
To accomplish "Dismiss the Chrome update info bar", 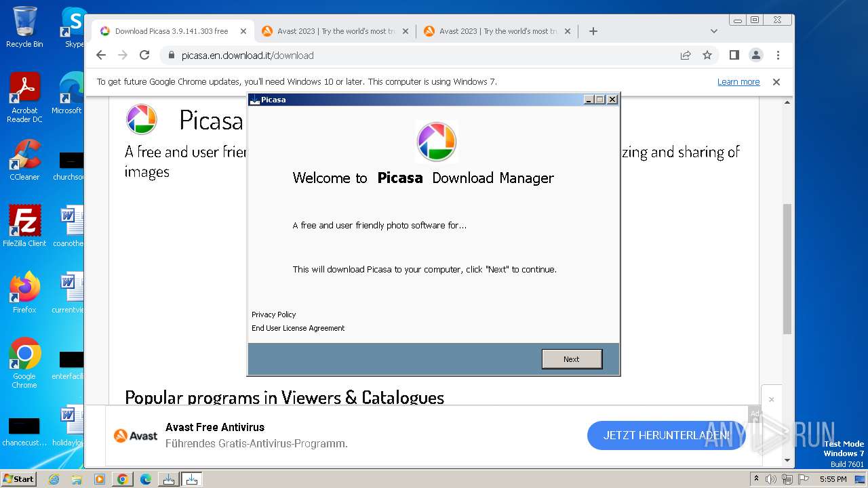I will (x=776, y=82).
